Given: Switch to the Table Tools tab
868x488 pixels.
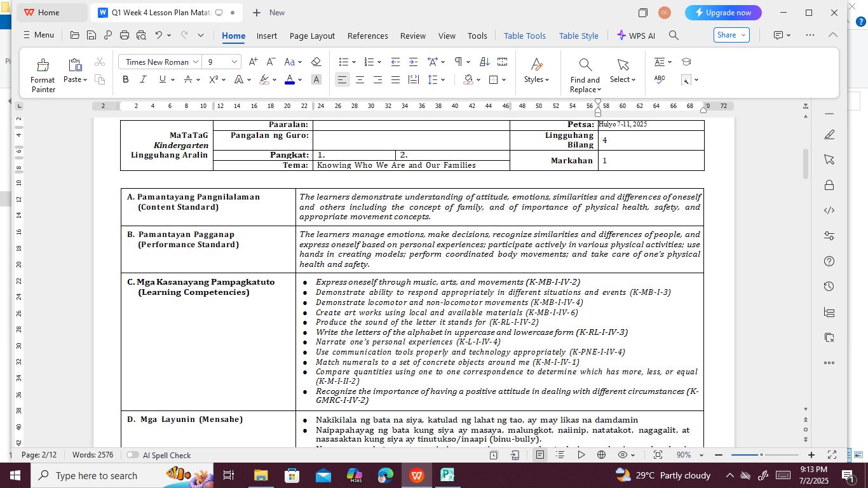Looking at the screenshot, I should 525,36.
